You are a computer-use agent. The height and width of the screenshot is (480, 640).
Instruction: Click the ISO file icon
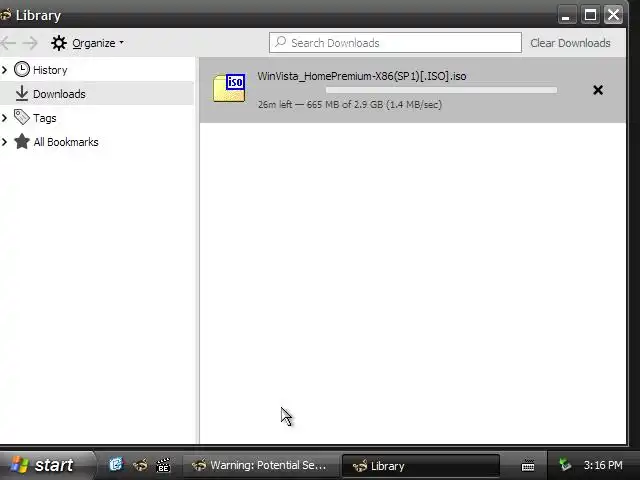[x=229, y=87]
